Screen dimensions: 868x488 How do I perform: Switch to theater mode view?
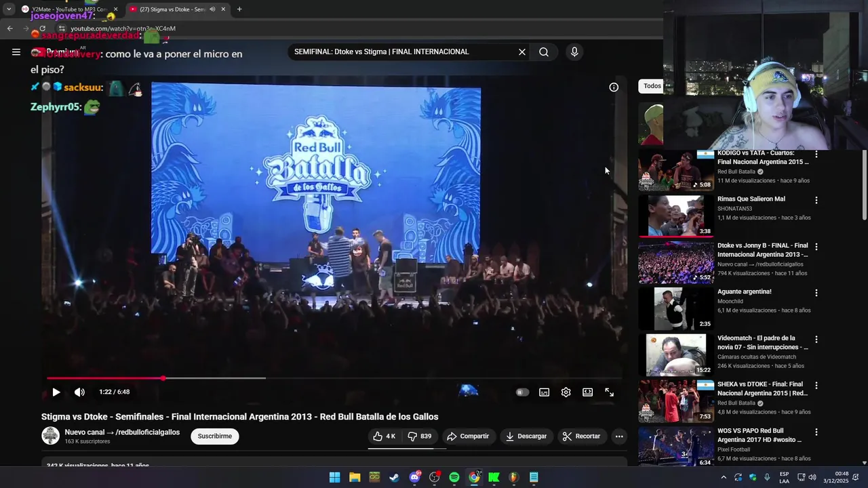(x=587, y=392)
